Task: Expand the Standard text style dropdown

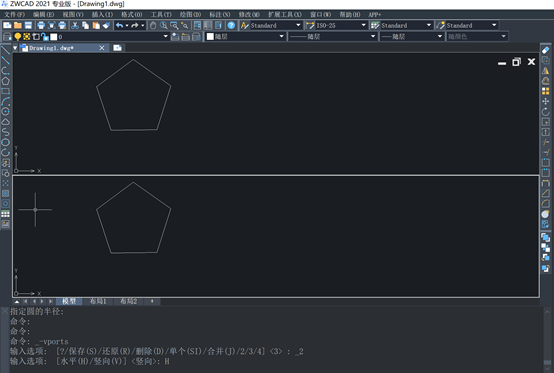Action: pos(298,25)
